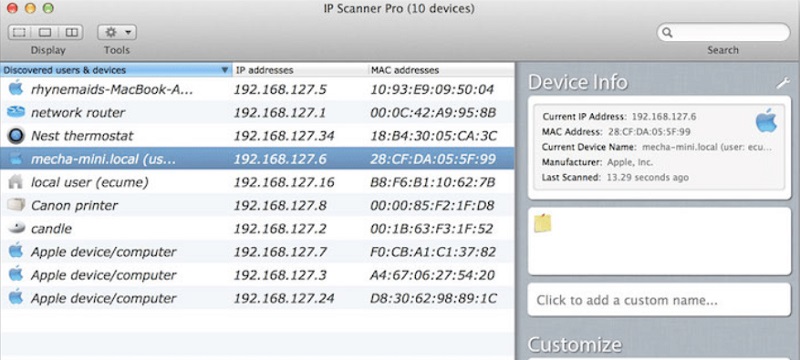The height and width of the screenshot is (360, 800).
Task: Sort by Discovered users & devices column arrow
Action: 224,70
